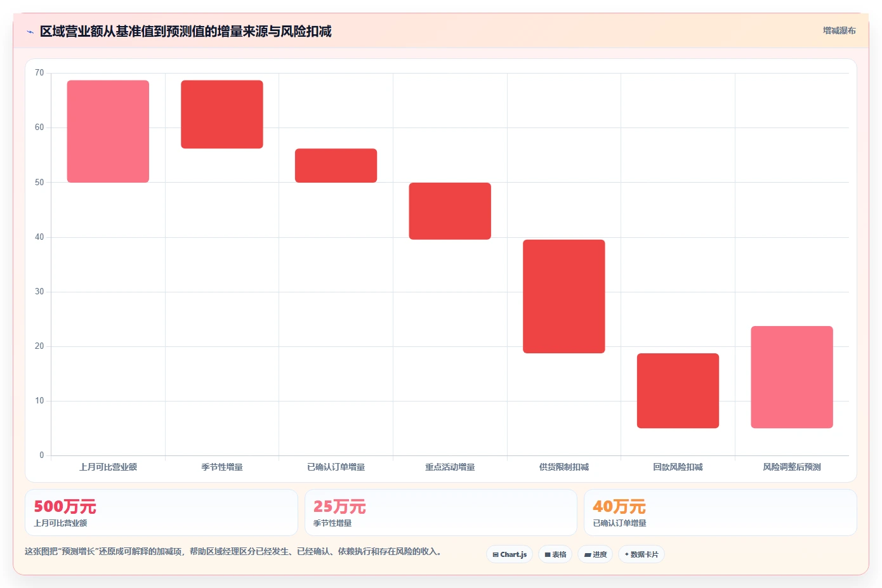Click the 表格 tag chip
882x588 pixels.
(555, 554)
